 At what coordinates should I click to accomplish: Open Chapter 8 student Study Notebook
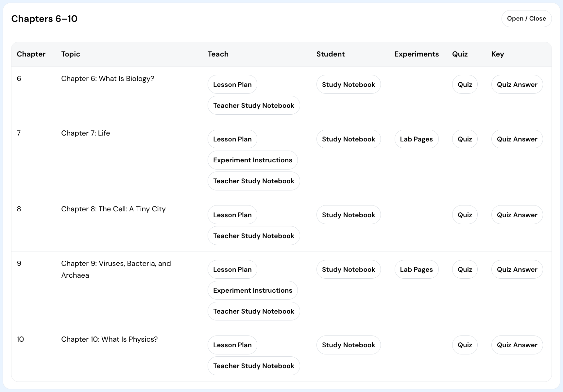[x=348, y=215]
